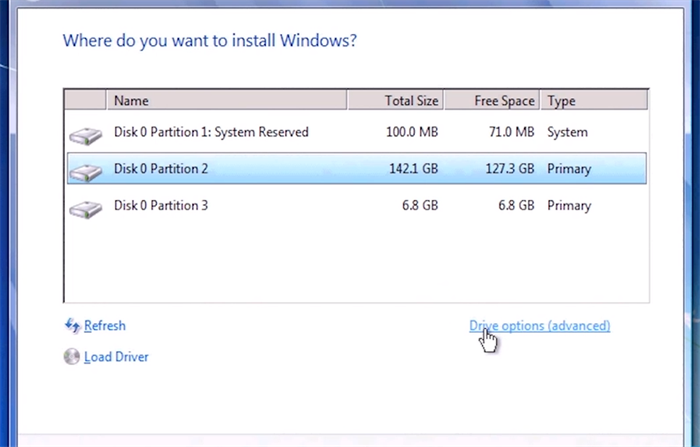Click the System type cell
700x447 pixels.
tap(567, 133)
